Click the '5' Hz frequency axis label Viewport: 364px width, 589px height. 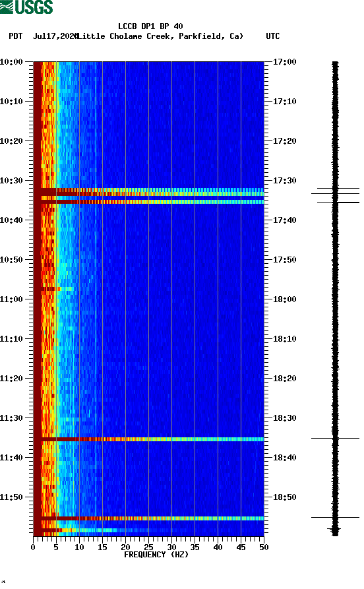(56, 547)
